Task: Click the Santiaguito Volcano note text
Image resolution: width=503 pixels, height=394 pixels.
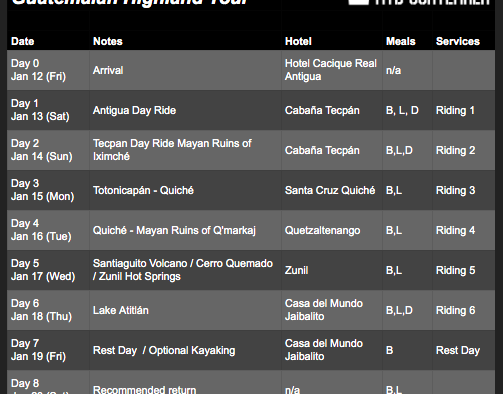Action: click(183, 270)
